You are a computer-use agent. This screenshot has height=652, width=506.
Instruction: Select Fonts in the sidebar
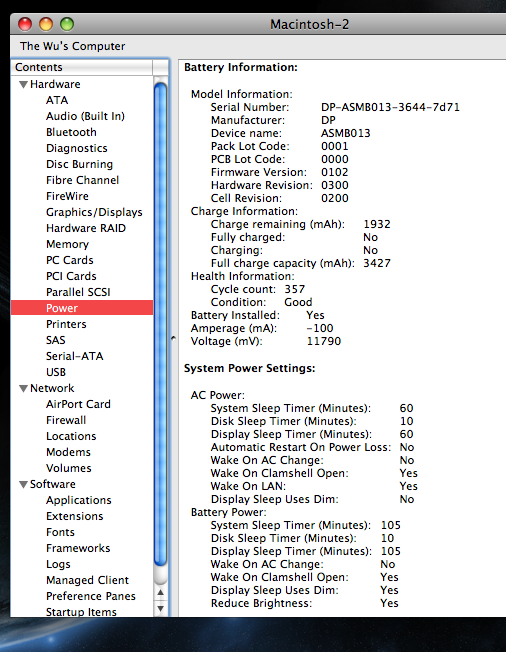point(60,532)
